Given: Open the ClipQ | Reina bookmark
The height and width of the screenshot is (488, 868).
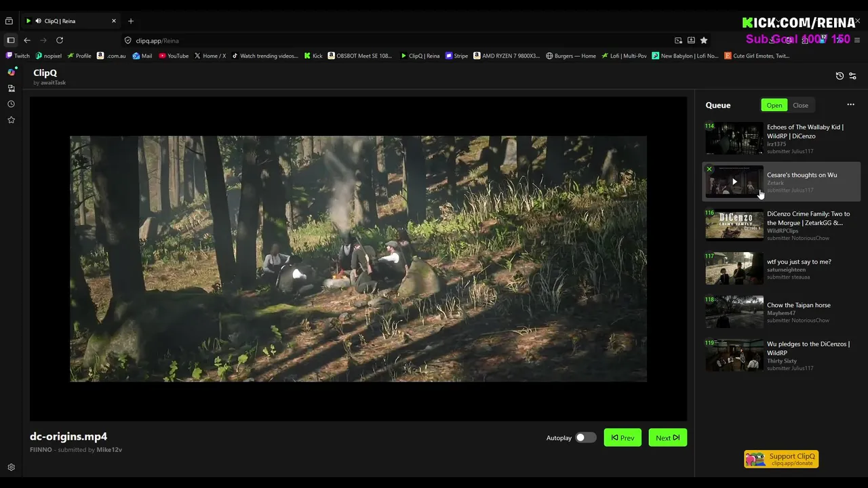Looking at the screenshot, I should point(420,56).
